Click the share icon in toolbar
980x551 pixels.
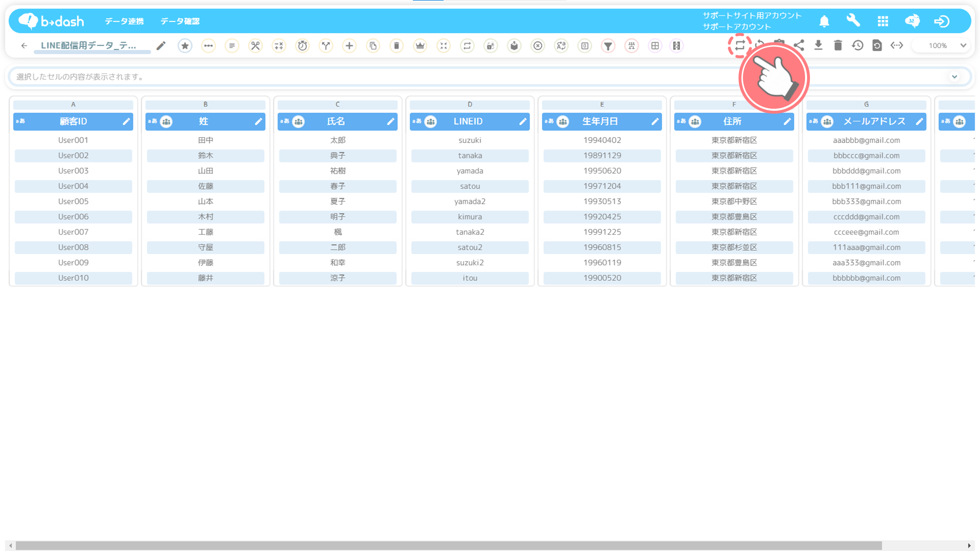[799, 46]
